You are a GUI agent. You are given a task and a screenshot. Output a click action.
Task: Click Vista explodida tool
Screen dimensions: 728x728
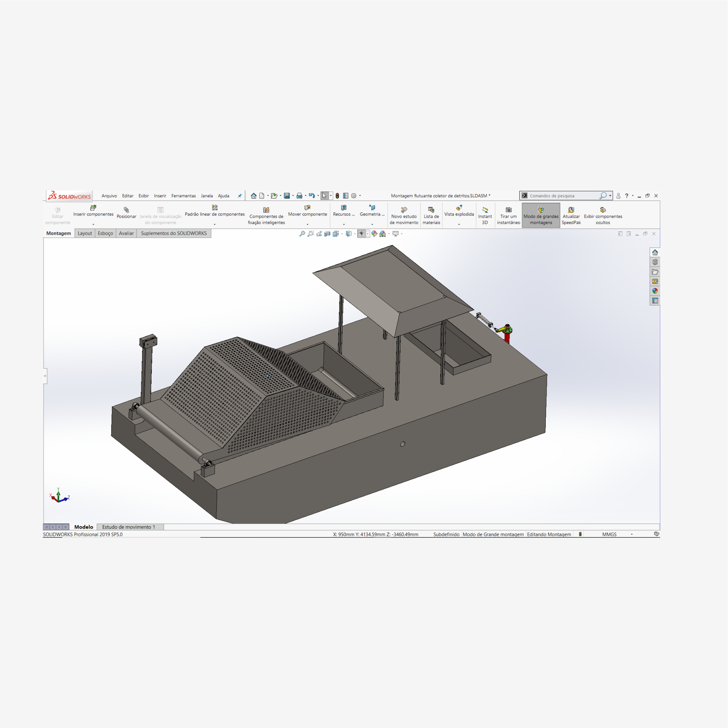(459, 211)
